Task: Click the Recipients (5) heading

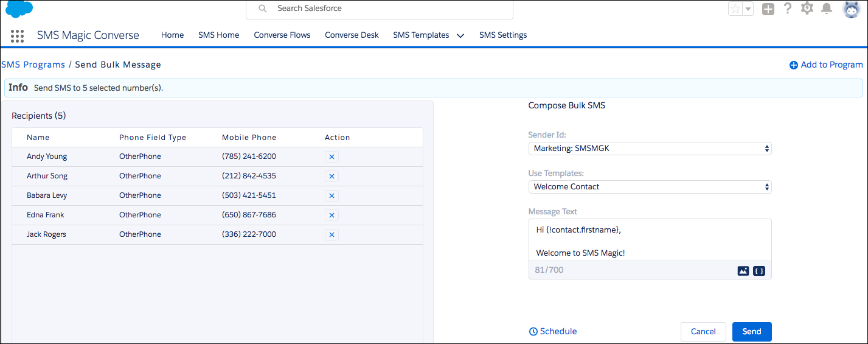Action: tap(39, 116)
